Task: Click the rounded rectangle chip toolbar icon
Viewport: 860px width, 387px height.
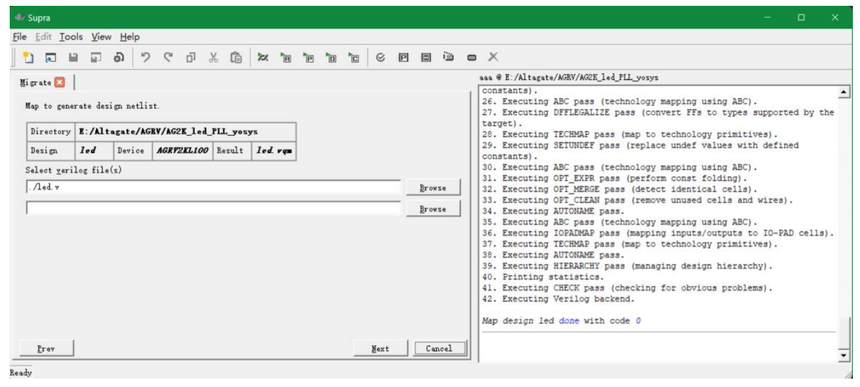Action: [471, 57]
